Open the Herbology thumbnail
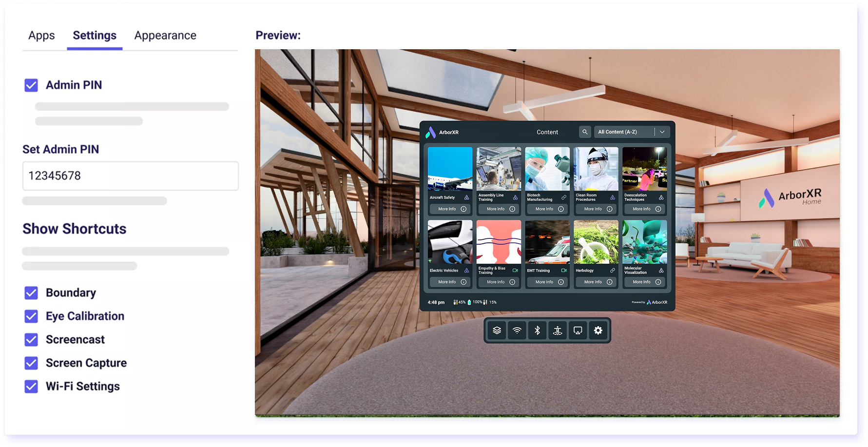 click(597, 242)
